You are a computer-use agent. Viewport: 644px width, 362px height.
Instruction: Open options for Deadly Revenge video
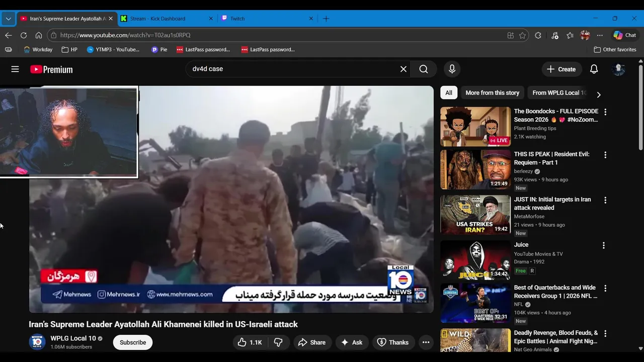coord(605,333)
